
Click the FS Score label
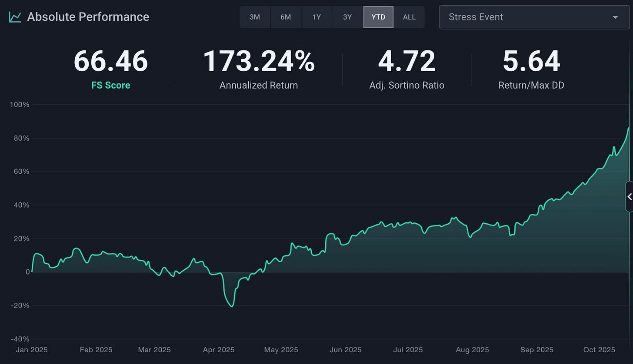click(111, 85)
